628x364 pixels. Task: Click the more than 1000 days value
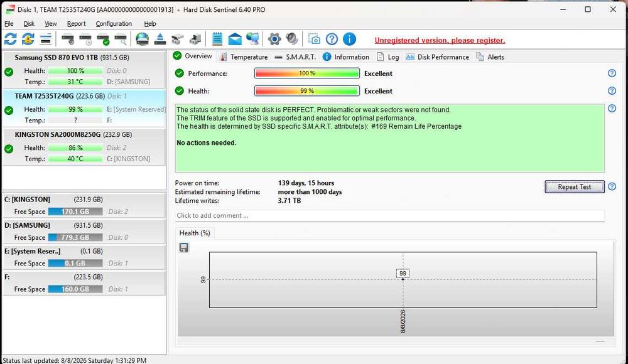pos(310,192)
